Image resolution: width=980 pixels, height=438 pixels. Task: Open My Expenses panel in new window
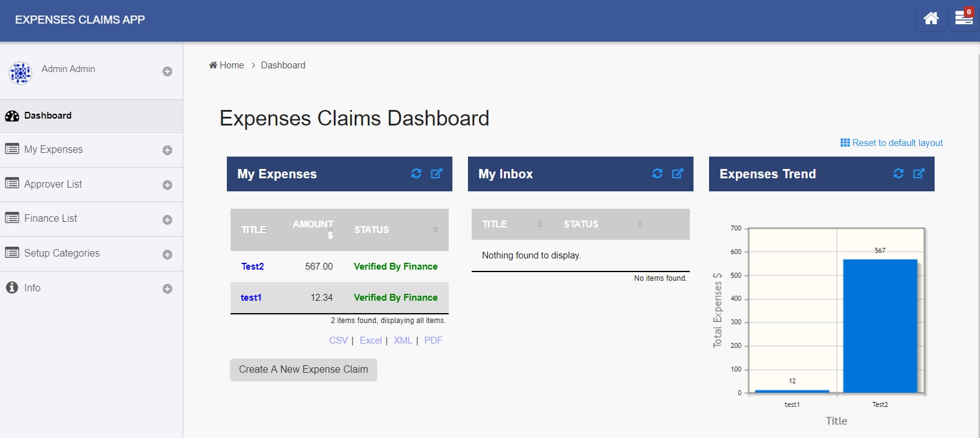pos(437,173)
